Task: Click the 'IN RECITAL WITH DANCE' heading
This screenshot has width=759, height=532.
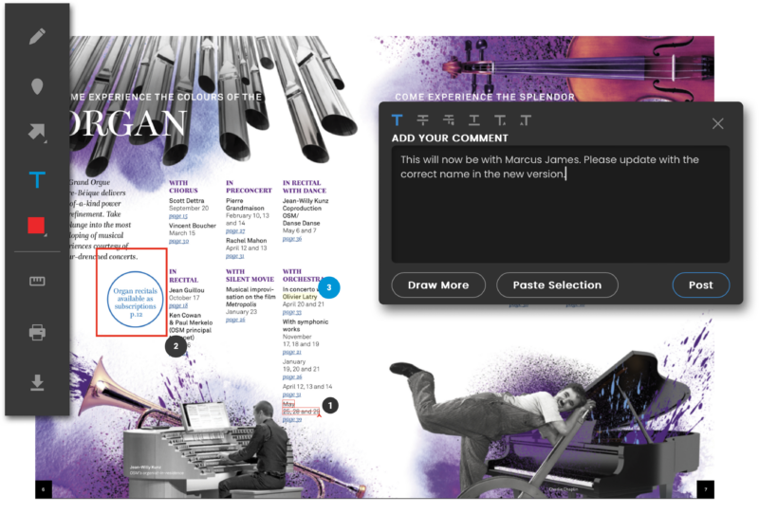Action: 305,187
